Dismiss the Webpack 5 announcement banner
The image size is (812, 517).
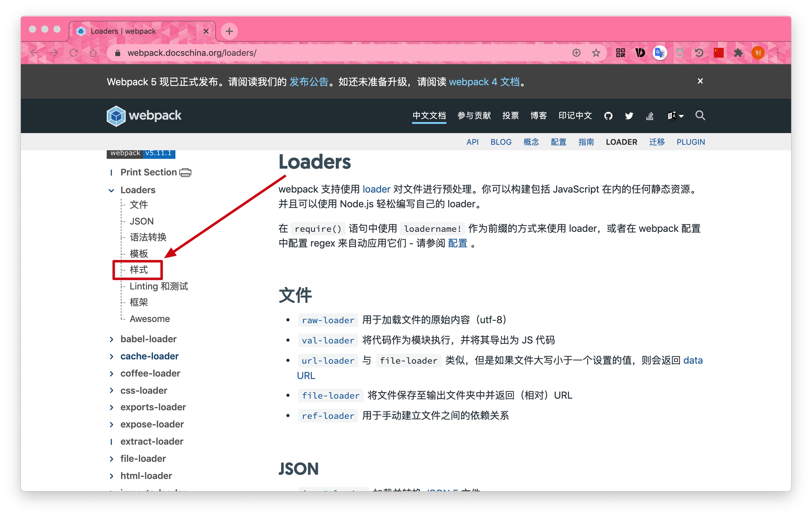[700, 81]
